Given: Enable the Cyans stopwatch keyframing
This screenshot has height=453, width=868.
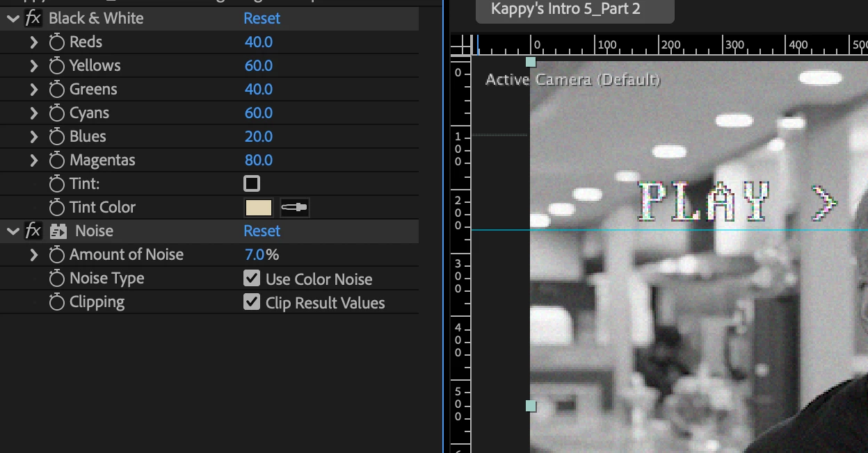Looking at the screenshot, I should pyautogui.click(x=57, y=113).
